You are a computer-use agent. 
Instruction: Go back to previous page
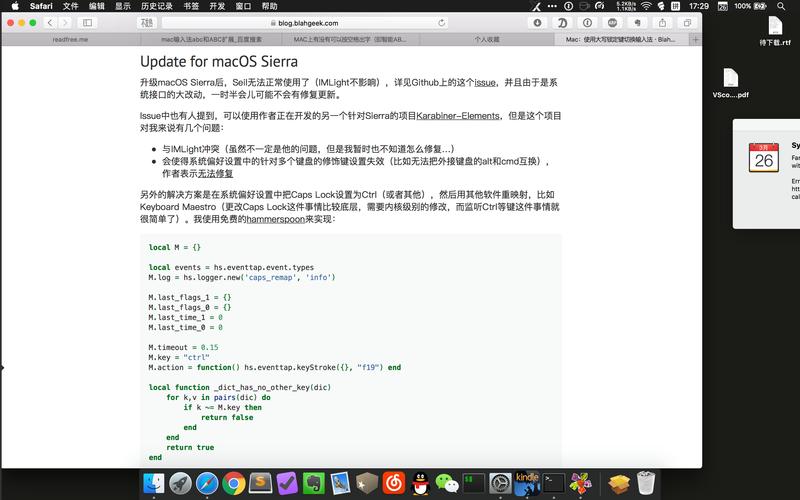tap(50, 23)
